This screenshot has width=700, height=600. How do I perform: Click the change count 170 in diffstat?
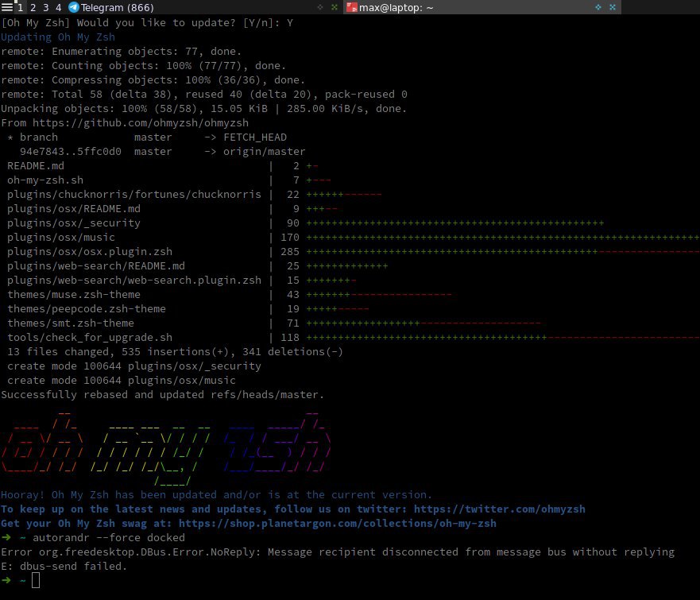(290, 237)
